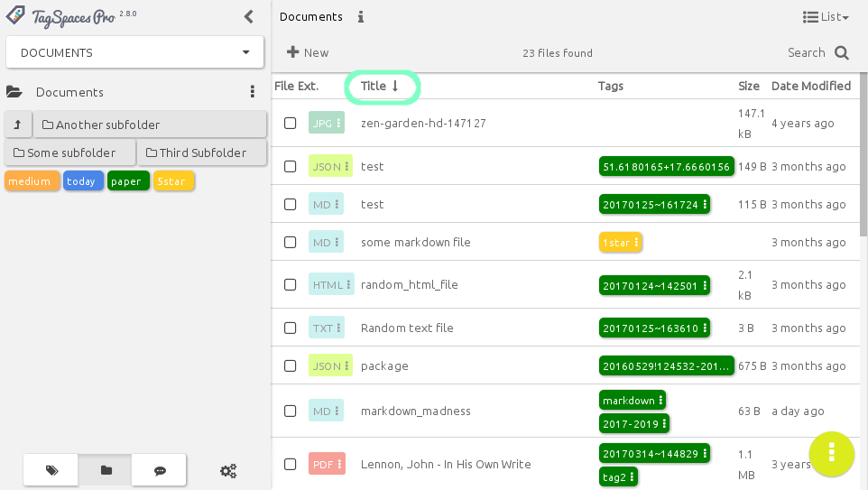Go to parent folder with up arrow
Image resolution: width=868 pixels, height=490 pixels.
point(18,125)
